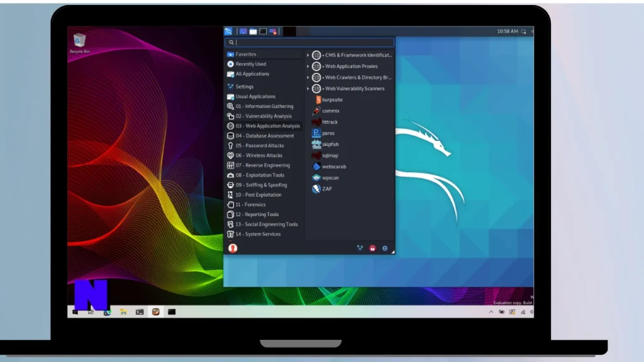The width and height of the screenshot is (644, 362).
Task: Launch wpscan icon
Action: click(316, 178)
